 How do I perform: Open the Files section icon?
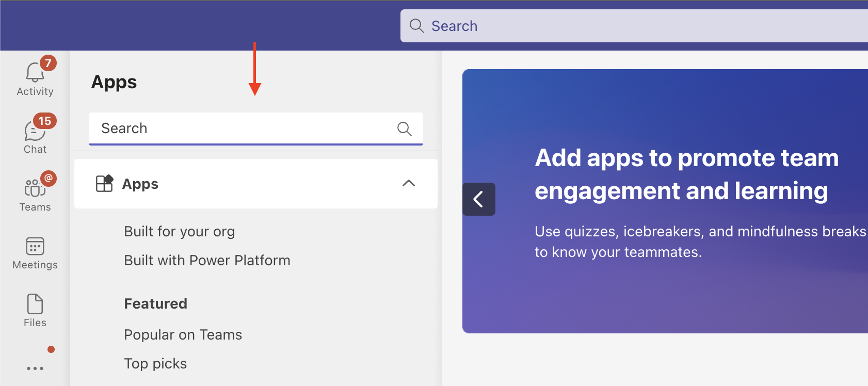pyautogui.click(x=35, y=304)
